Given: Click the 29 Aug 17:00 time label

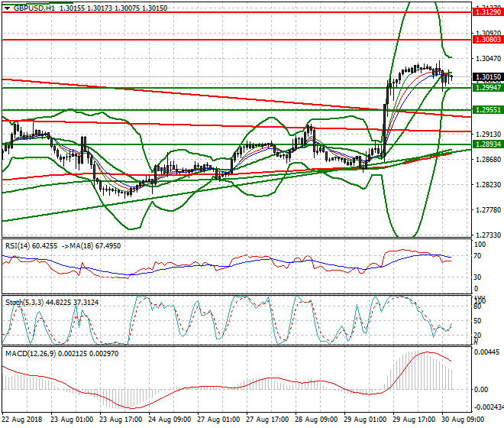Looking at the screenshot, I should [x=414, y=420].
